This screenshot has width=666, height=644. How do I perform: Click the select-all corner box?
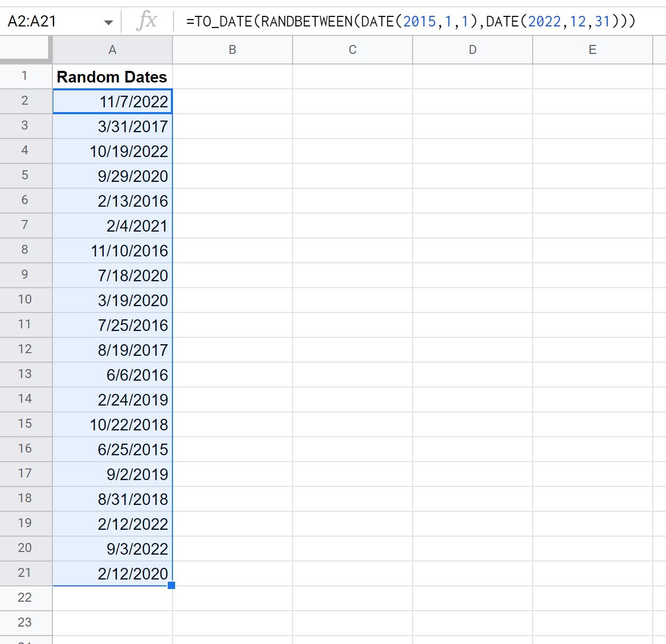[25, 50]
